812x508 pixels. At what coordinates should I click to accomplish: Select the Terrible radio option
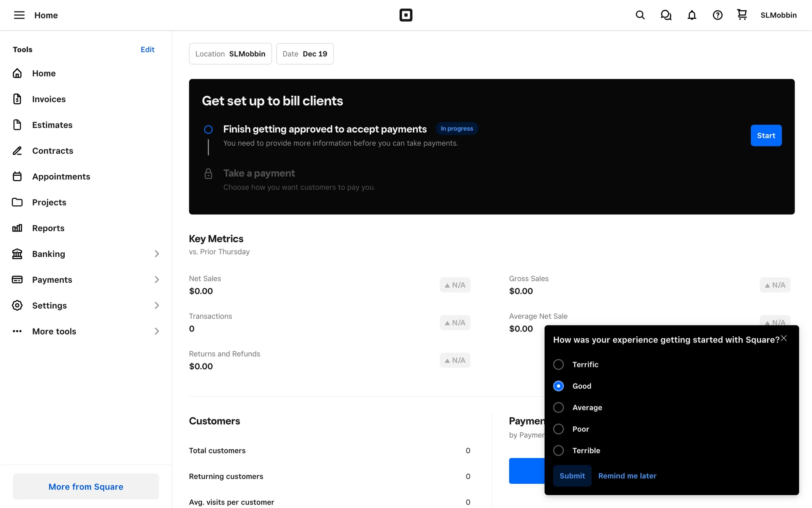[x=558, y=450]
